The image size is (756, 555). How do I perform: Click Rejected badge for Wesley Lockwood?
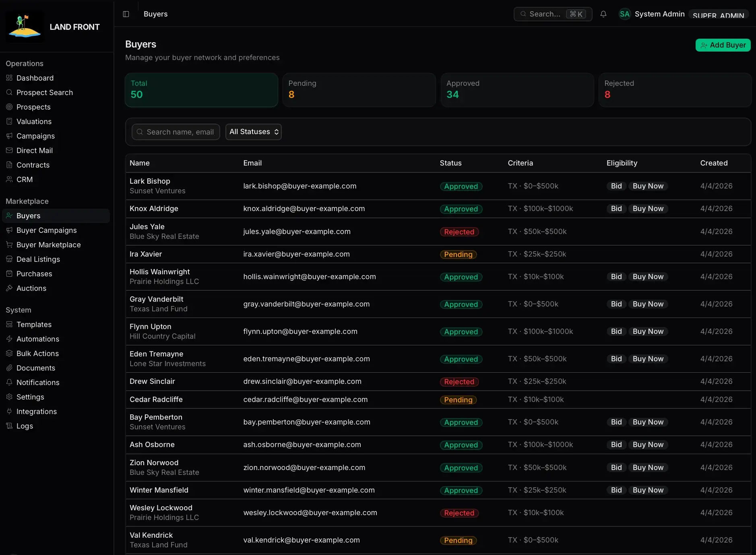(459, 513)
